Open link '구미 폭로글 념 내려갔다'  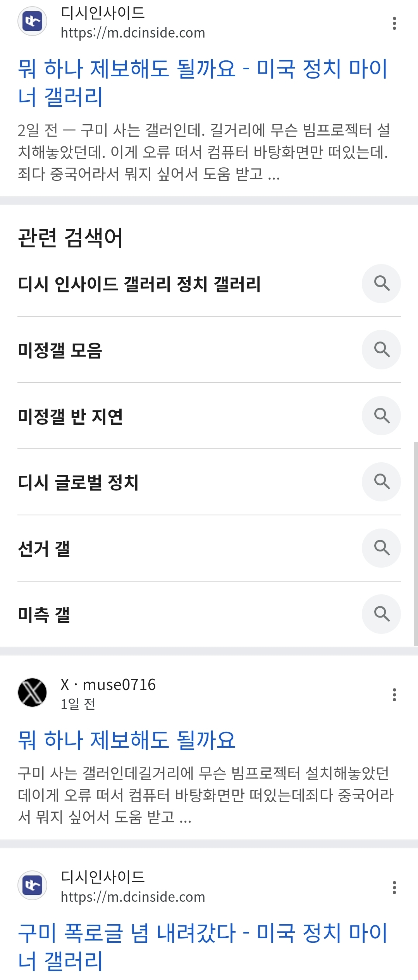202,946
